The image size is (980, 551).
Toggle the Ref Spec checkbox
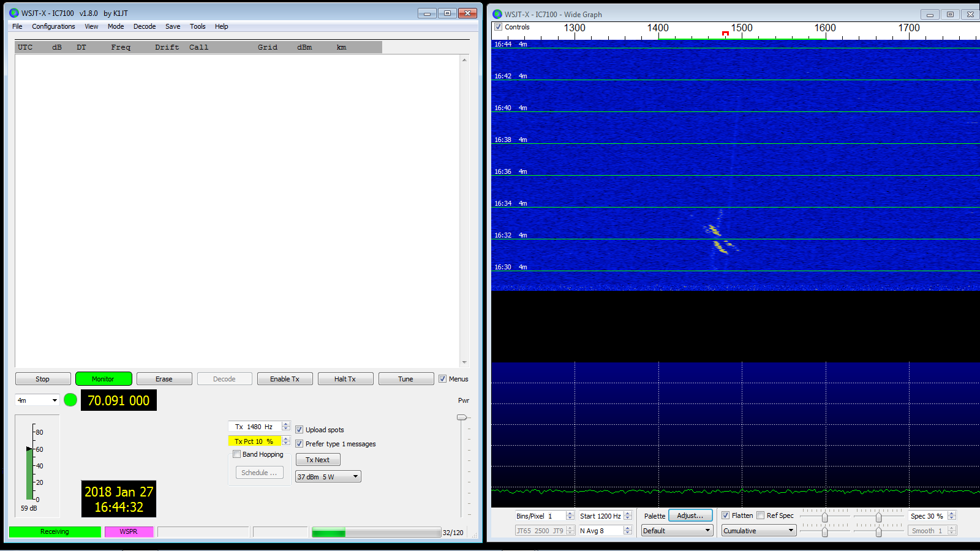[x=761, y=515]
